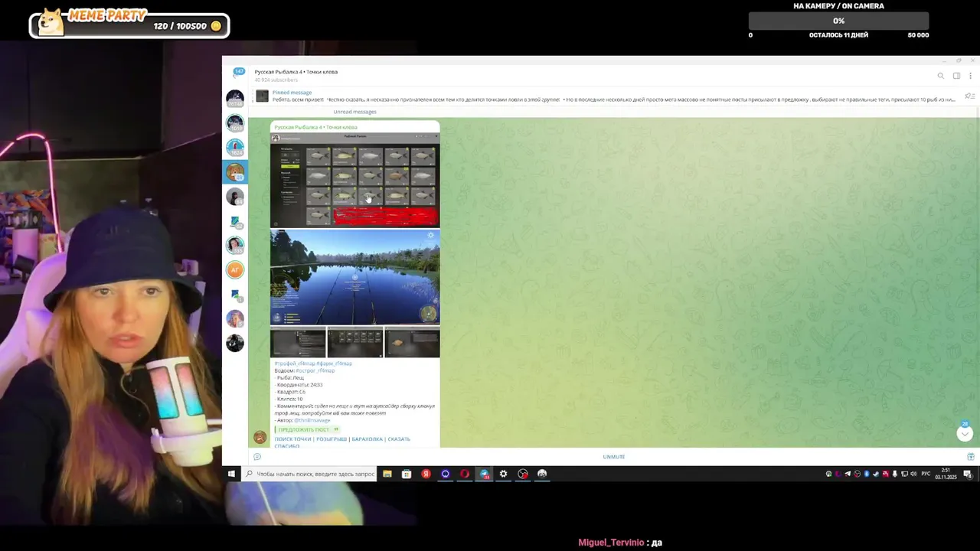Open channel discussion comments icon
980x551 pixels.
(x=257, y=457)
